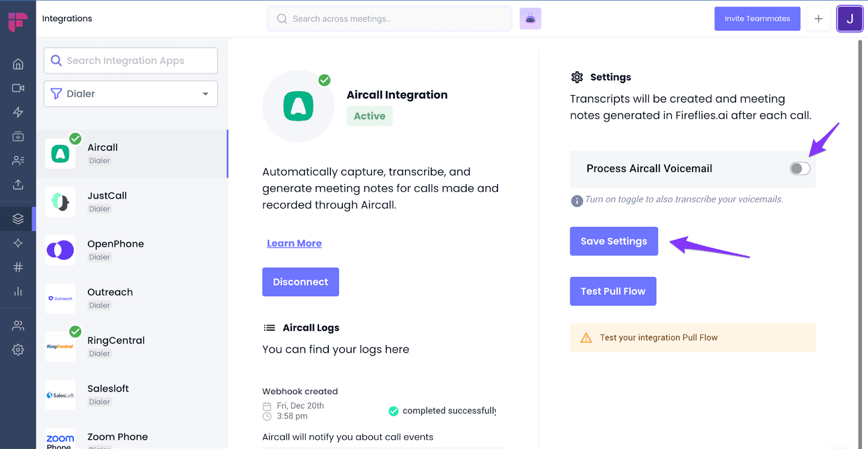The image size is (868, 449).
Task: Open the hashtag topics sidebar icon
Action: pyautogui.click(x=18, y=267)
